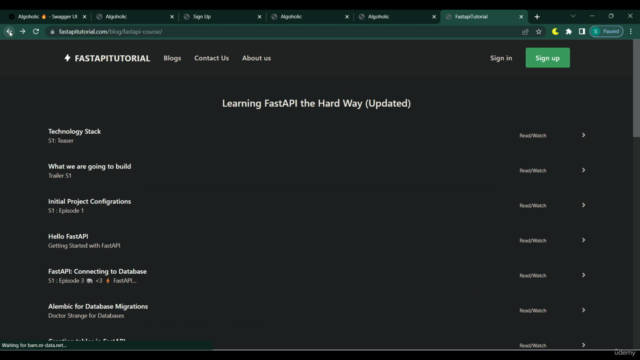The width and height of the screenshot is (640, 360).
Task: Open the yellow moon extension icon
Action: (x=555, y=31)
